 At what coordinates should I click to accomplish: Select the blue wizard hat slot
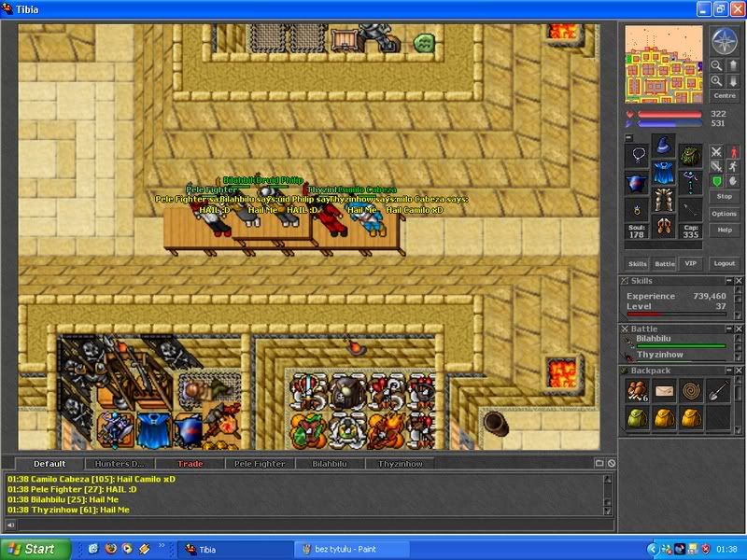pyautogui.click(x=664, y=146)
